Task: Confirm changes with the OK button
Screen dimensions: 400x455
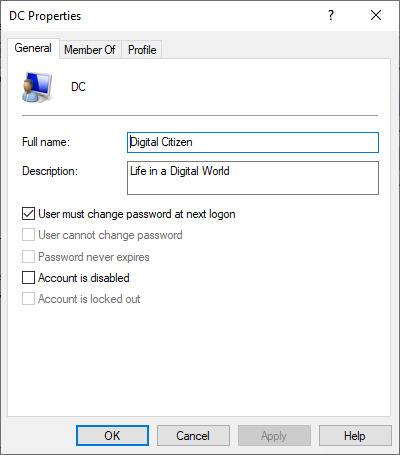Action: (x=112, y=435)
